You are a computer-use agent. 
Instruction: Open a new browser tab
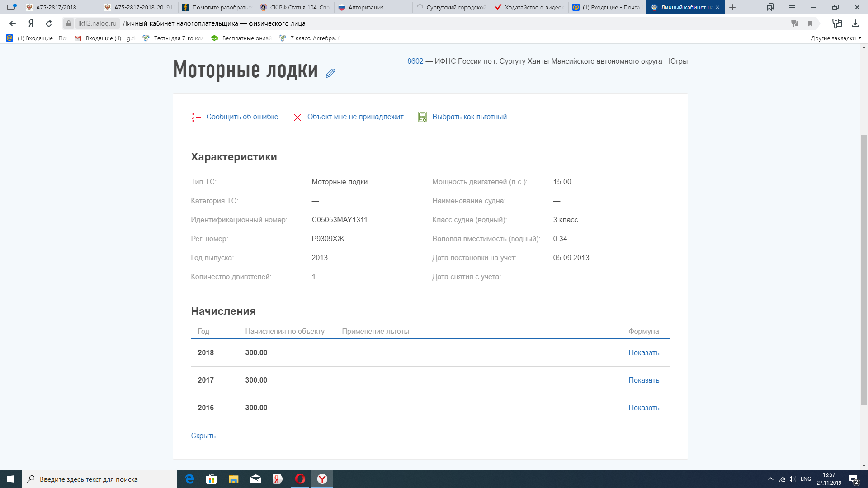click(x=732, y=7)
